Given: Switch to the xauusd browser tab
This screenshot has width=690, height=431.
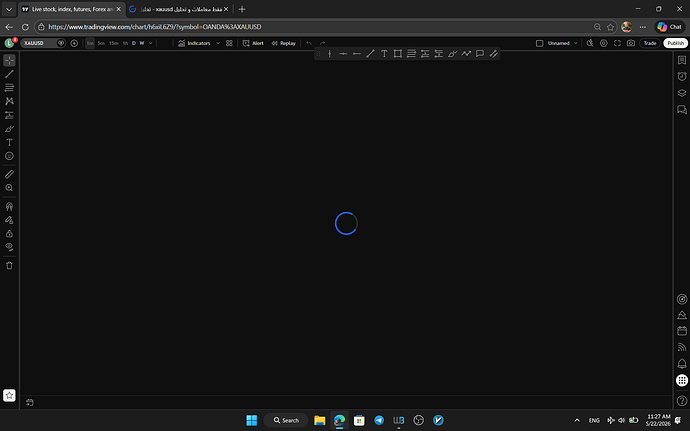Looking at the screenshot, I should coord(180,9).
